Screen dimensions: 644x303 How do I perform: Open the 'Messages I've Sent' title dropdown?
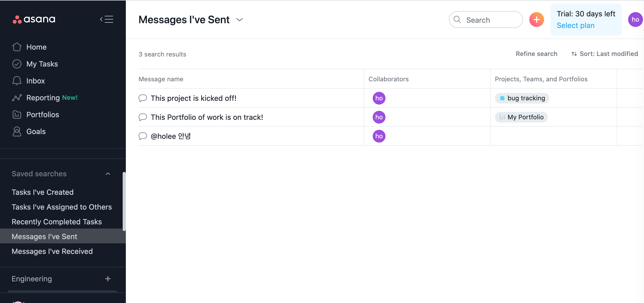(240, 20)
